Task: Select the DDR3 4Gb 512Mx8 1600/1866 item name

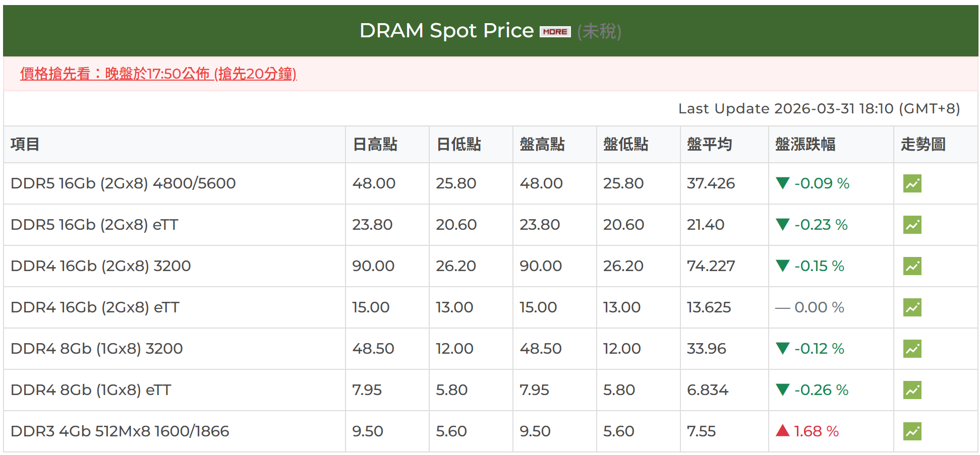Action: coord(120,431)
